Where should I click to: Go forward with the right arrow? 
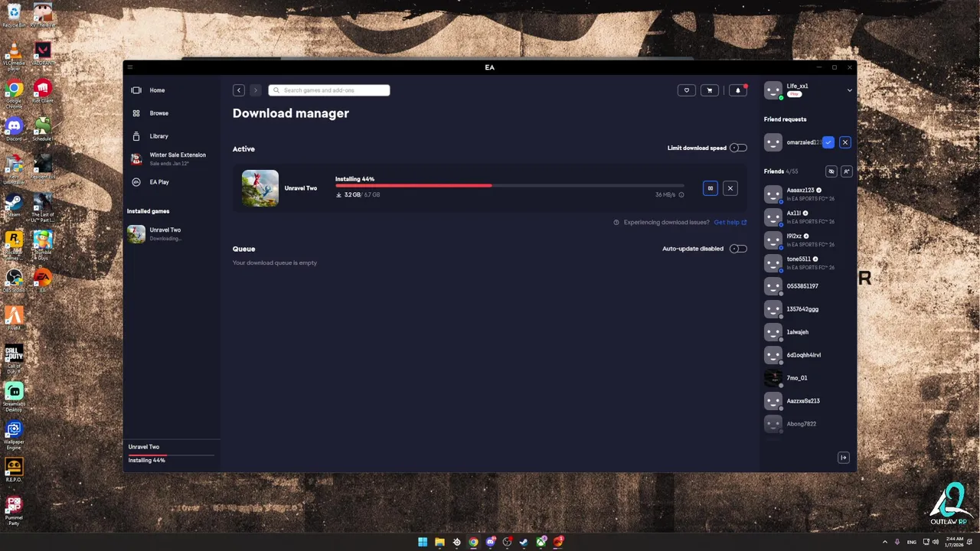click(256, 90)
